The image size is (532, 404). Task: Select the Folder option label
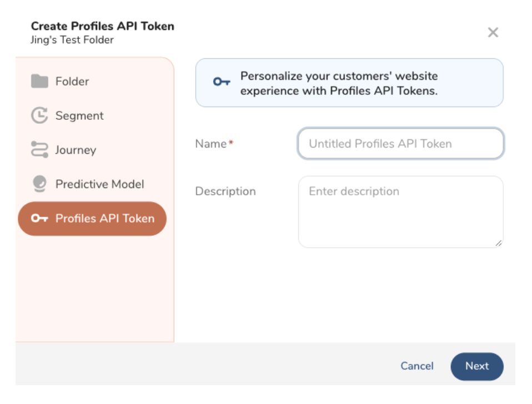[72, 82]
